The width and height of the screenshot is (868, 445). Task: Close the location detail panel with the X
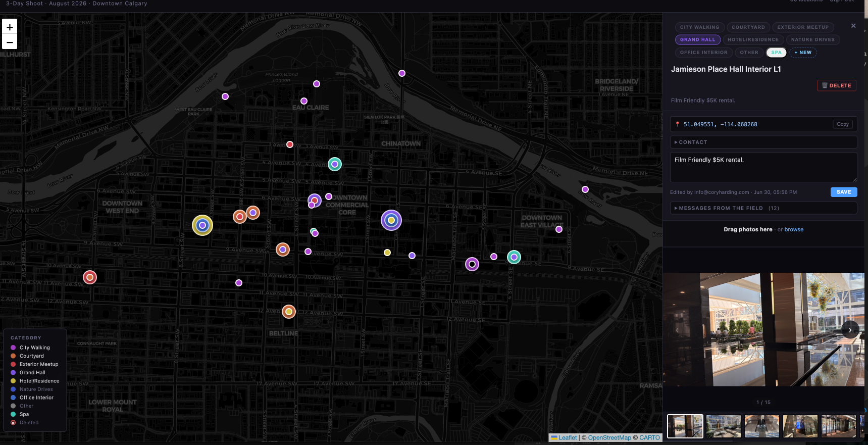click(x=853, y=26)
